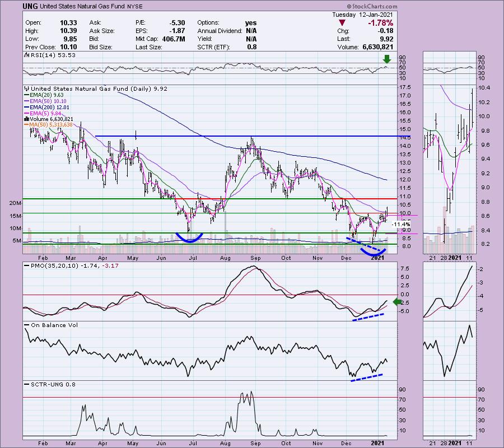Click the Options value yes
Viewport: 504px width, 448px height.
coord(251,23)
